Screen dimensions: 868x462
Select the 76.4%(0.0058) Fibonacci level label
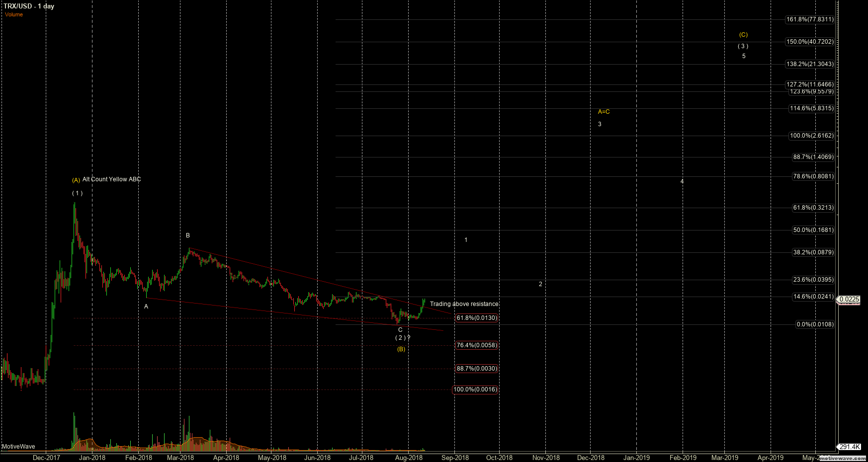[476, 345]
